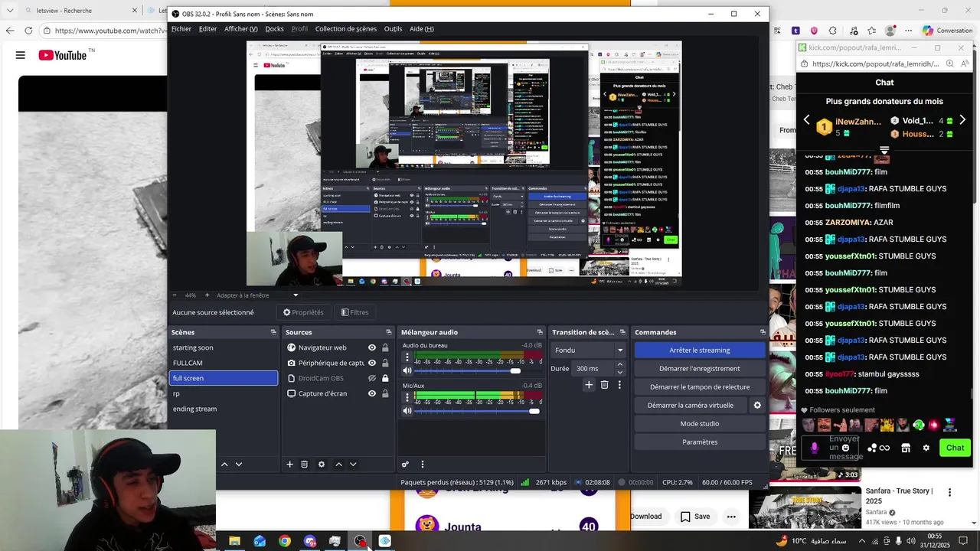Mute the Audio du bureau channel
980x551 pixels.
pyautogui.click(x=407, y=371)
